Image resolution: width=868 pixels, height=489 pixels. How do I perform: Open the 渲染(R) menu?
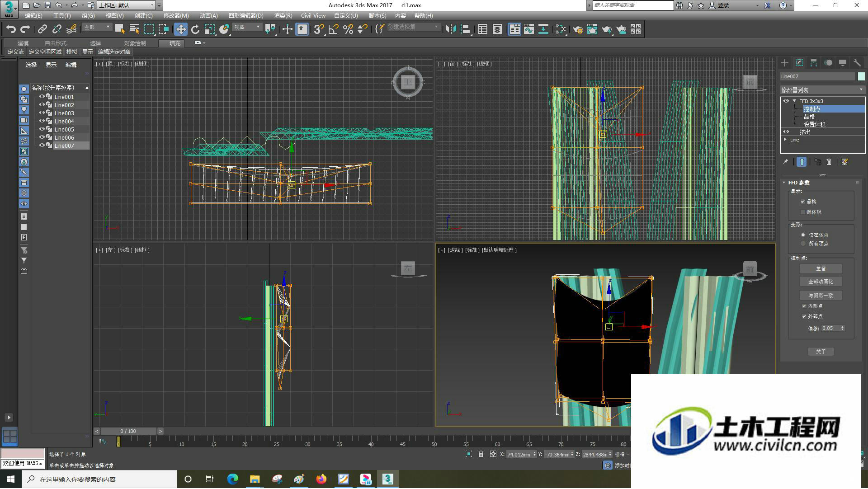[x=283, y=15]
